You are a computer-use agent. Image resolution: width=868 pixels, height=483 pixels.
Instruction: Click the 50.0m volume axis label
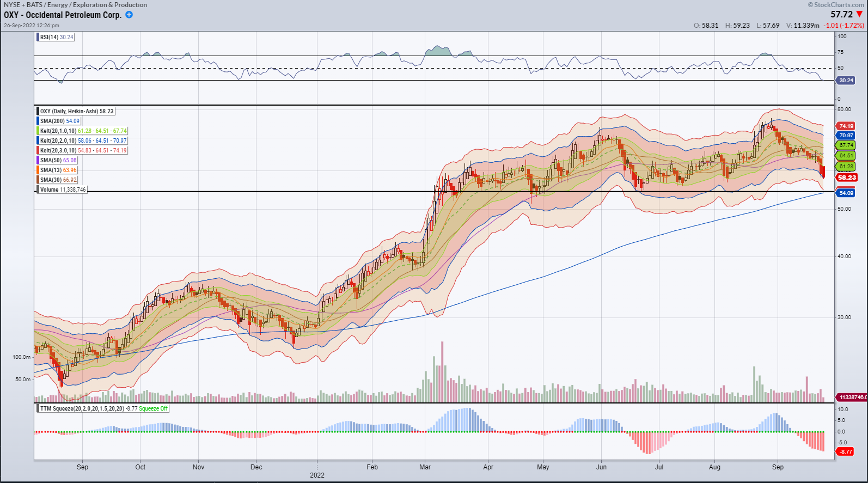click(23, 379)
